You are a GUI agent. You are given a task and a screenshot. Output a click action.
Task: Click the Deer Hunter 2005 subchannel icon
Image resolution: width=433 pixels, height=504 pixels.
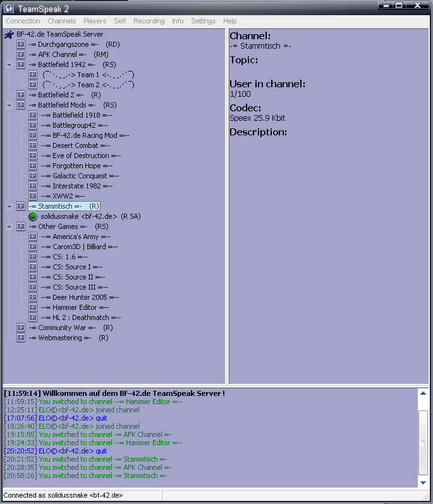coord(33,297)
